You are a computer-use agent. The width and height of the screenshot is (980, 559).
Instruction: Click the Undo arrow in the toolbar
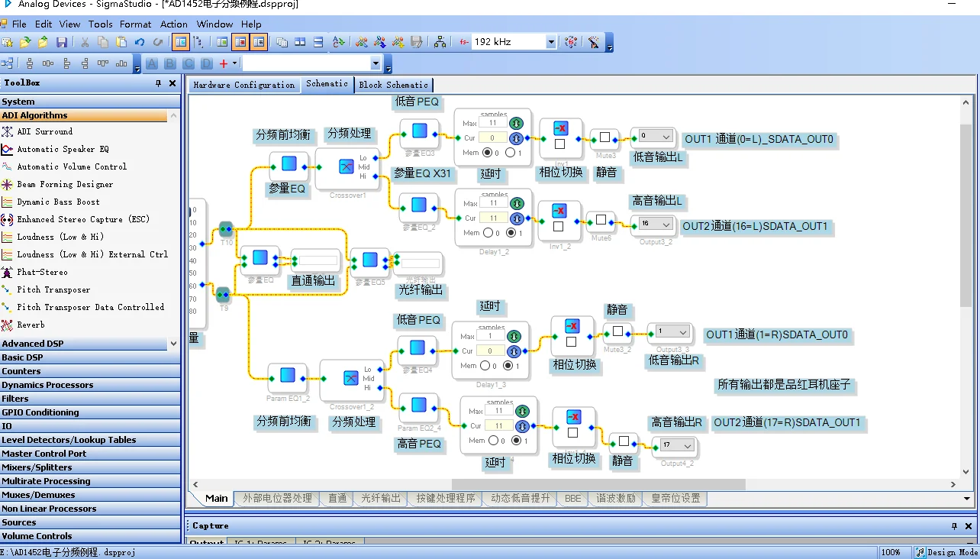click(x=140, y=42)
